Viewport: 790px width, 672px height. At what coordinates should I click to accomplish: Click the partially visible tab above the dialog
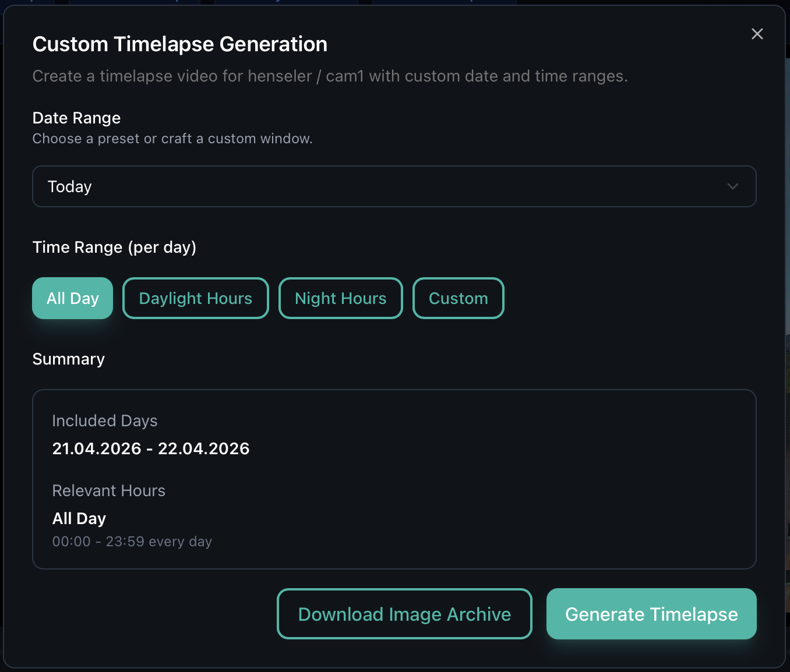click(x=285, y=3)
